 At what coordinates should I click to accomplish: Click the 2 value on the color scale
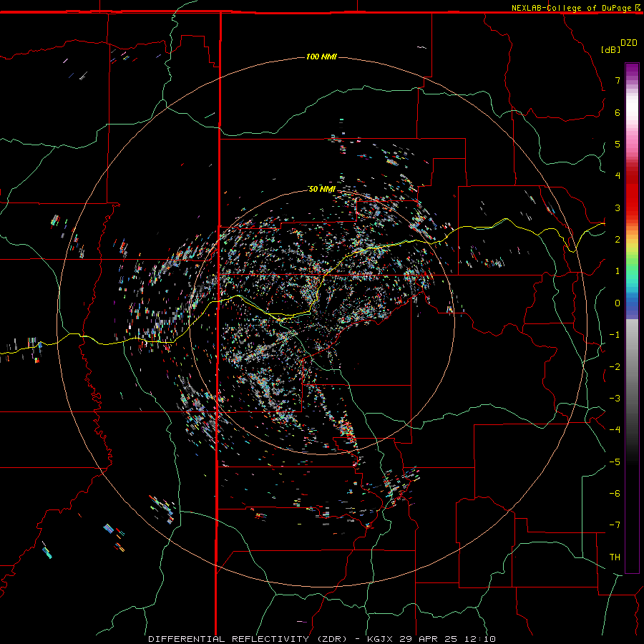(x=618, y=240)
